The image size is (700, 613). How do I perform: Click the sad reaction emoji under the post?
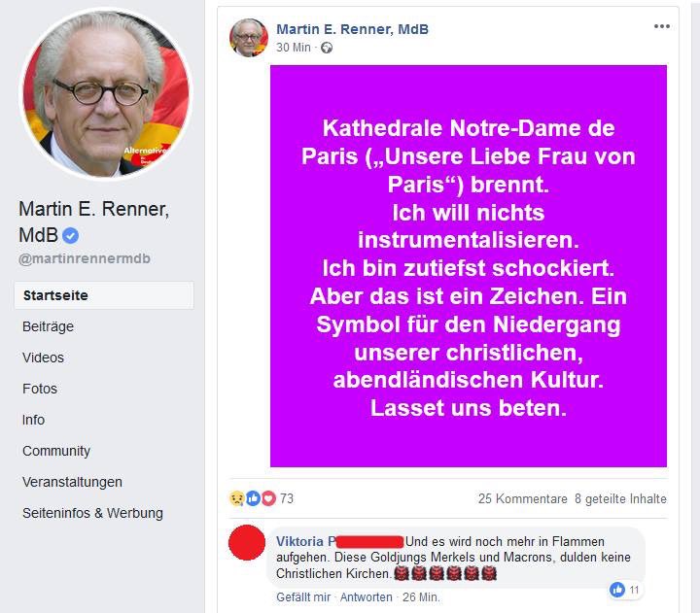tap(236, 498)
